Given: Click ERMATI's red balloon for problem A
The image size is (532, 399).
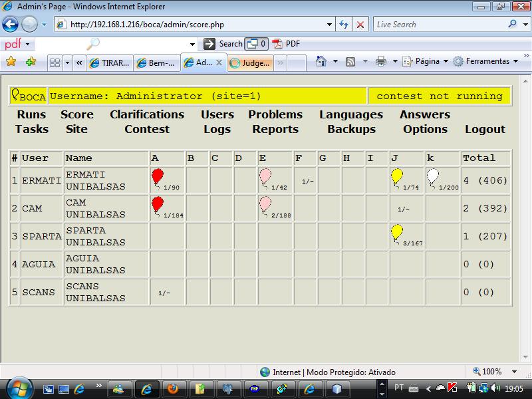Looking at the screenshot, I should (158, 176).
